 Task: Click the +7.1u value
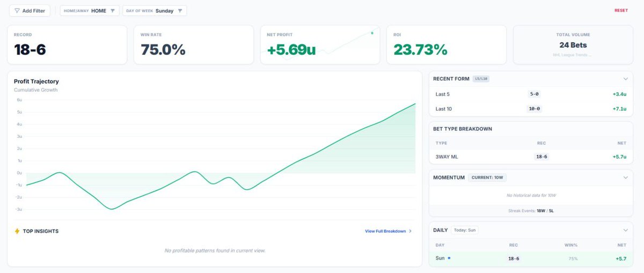click(619, 109)
